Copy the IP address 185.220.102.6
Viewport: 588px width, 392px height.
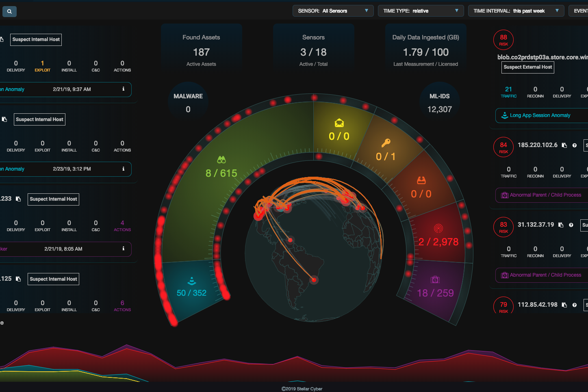point(564,145)
